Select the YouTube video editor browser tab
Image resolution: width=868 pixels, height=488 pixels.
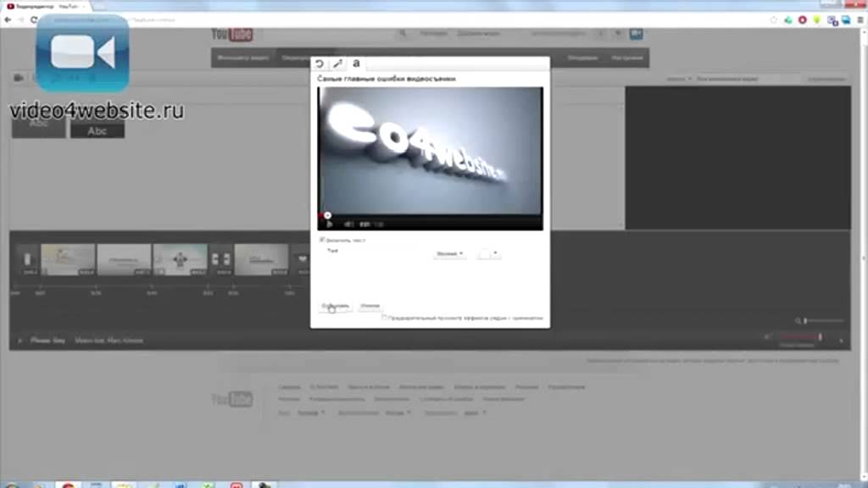pyautogui.click(x=46, y=6)
